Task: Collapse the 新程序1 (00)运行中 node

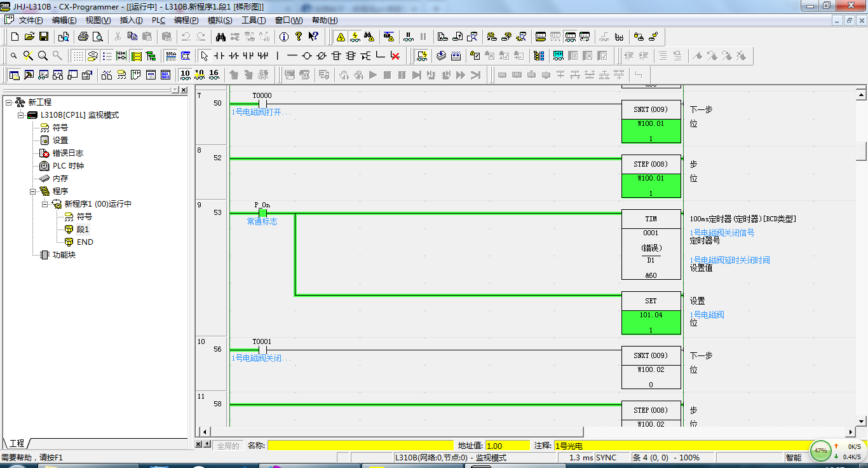Action: tap(45, 204)
